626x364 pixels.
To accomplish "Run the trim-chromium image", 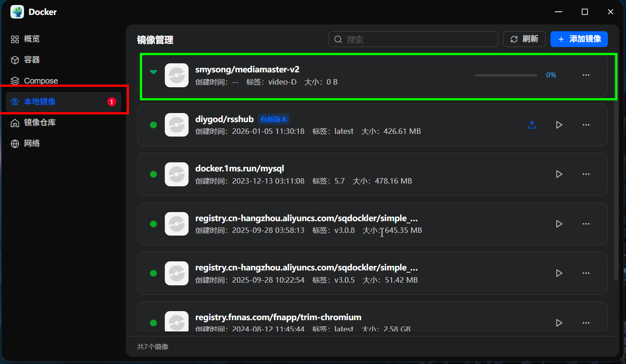I will [559, 323].
